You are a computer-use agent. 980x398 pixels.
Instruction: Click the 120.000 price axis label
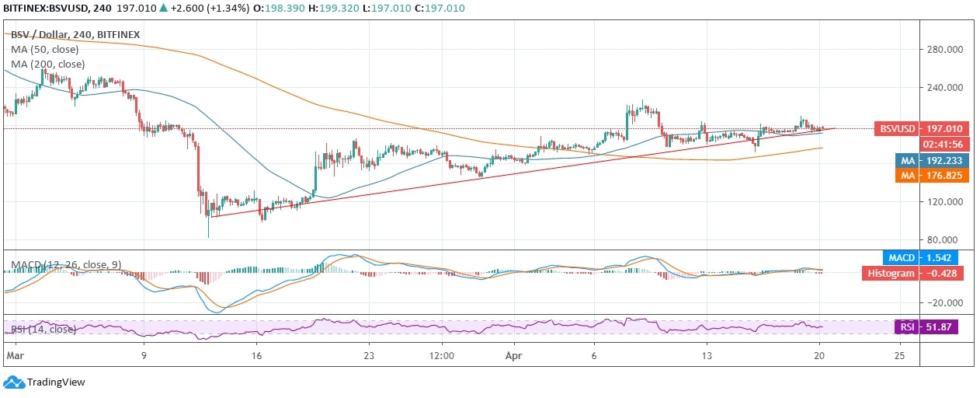pos(944,202)
